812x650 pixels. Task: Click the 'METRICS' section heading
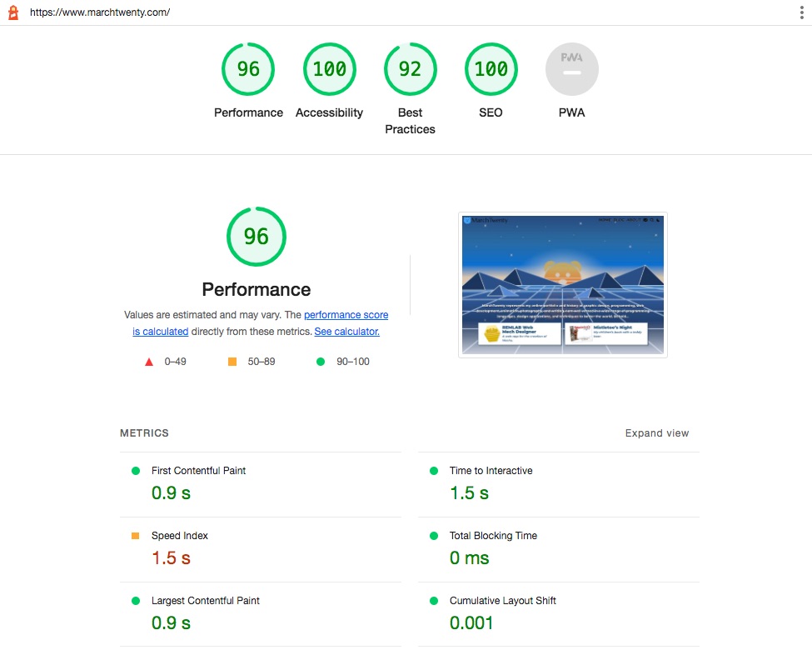click(x=144, y=432)
